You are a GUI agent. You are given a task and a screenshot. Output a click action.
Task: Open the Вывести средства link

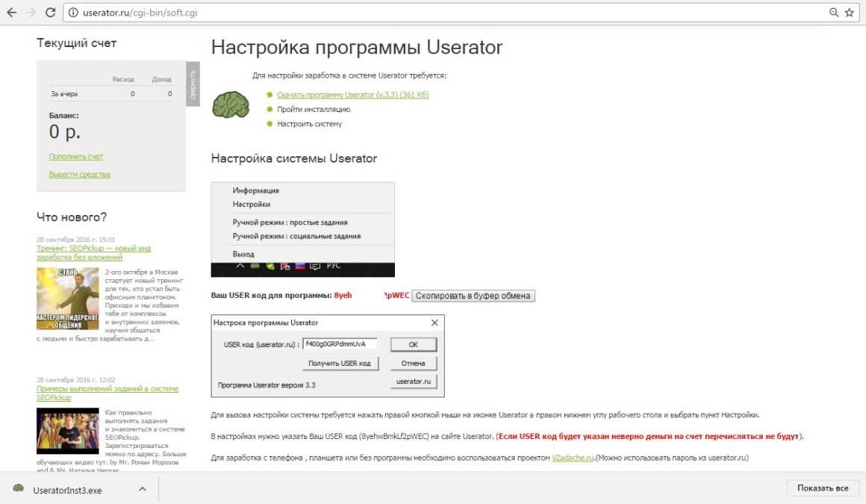79,174
